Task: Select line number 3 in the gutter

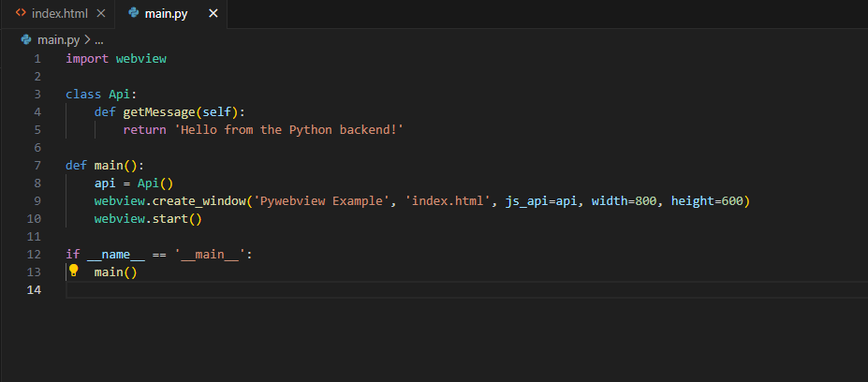Action: (x=37, y=95)
